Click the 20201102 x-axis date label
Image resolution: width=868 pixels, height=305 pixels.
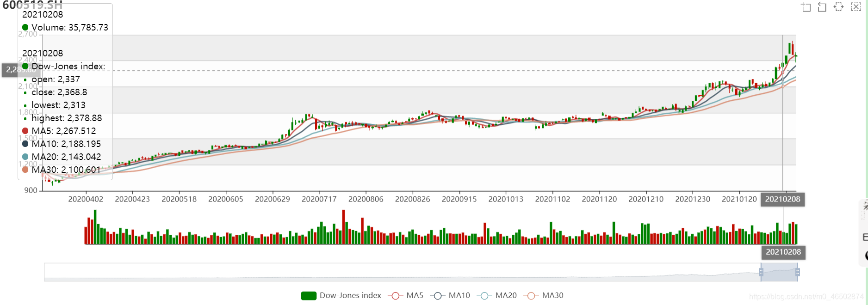(x=552, y=199)
